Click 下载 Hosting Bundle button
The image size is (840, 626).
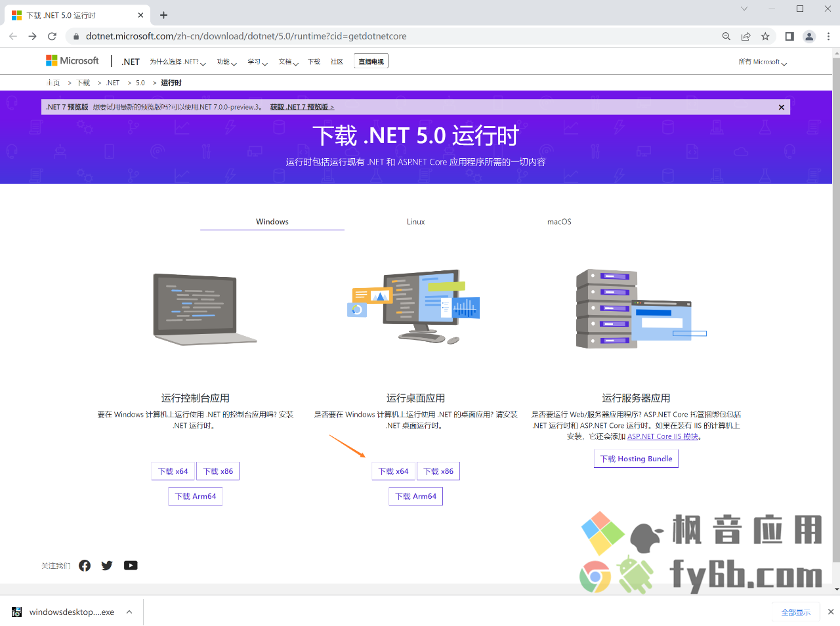637,459
